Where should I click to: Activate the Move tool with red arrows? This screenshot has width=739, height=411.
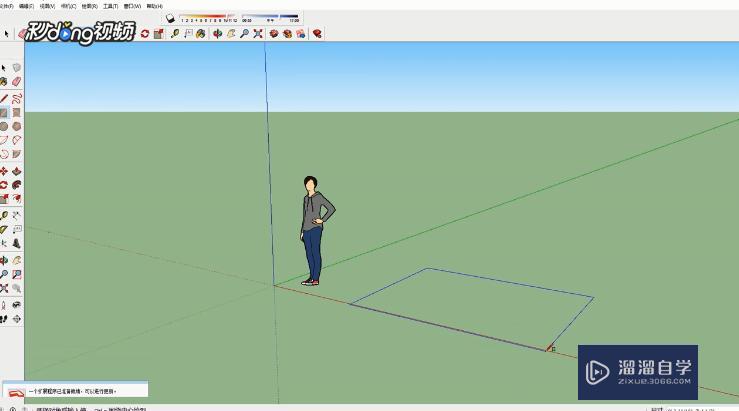4,171
